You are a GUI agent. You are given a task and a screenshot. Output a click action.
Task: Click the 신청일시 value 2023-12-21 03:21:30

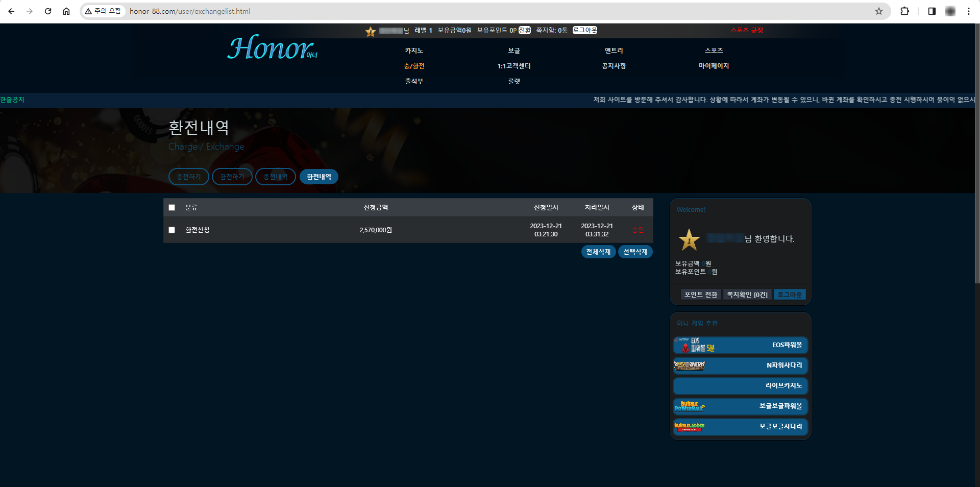coord(546,230)
